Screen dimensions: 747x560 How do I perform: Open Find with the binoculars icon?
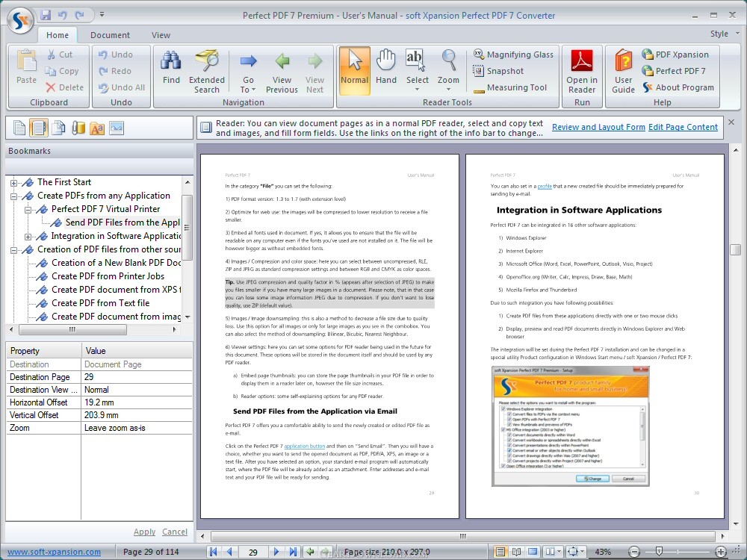171,67
